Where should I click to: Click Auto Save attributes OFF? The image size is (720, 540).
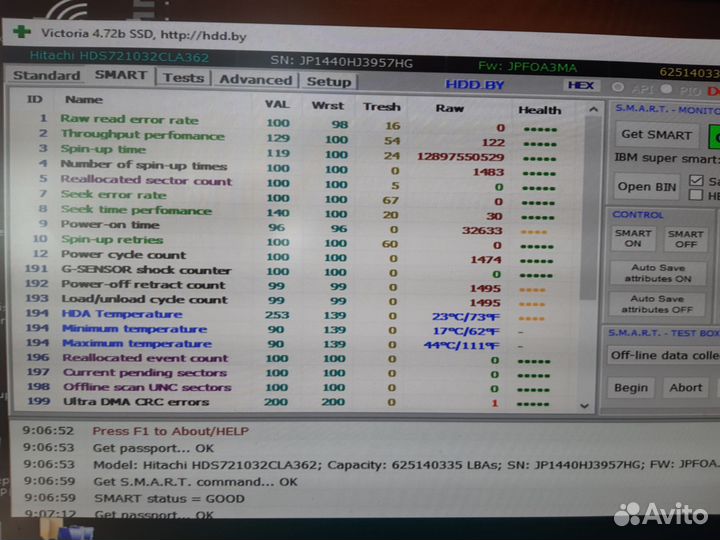point(657,304)
